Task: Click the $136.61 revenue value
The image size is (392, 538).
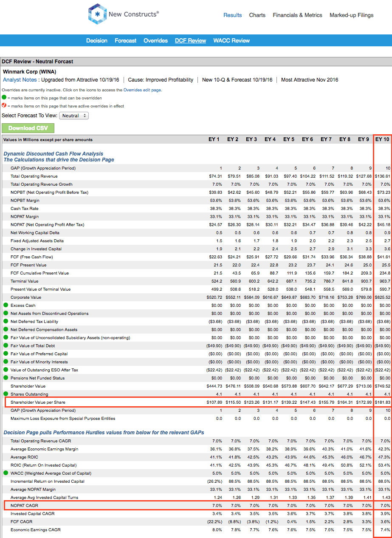Action: (383, 176)
